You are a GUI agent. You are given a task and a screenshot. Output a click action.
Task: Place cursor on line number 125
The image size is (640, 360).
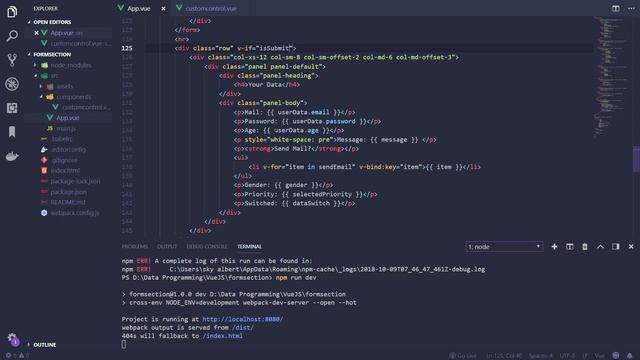[127, 48]
